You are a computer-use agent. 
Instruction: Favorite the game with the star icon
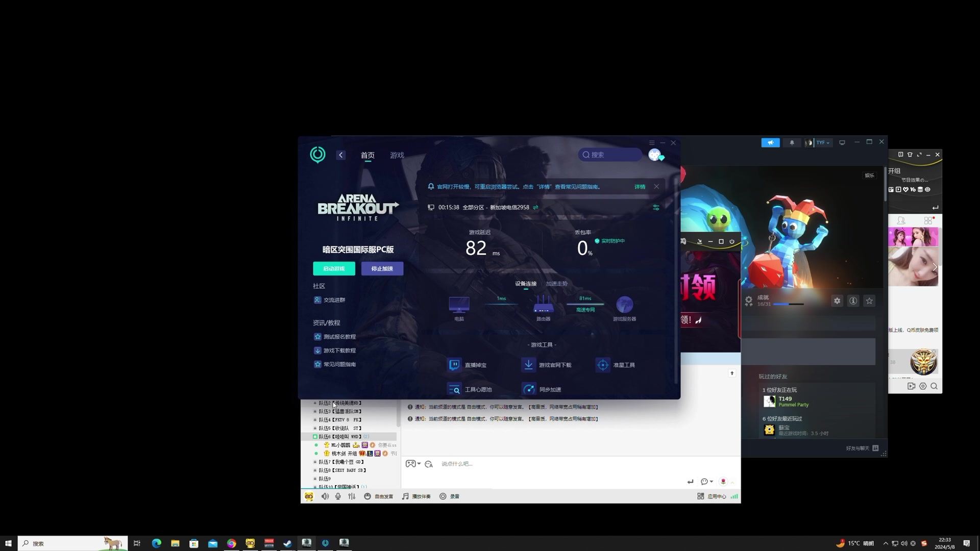[869, 301]
